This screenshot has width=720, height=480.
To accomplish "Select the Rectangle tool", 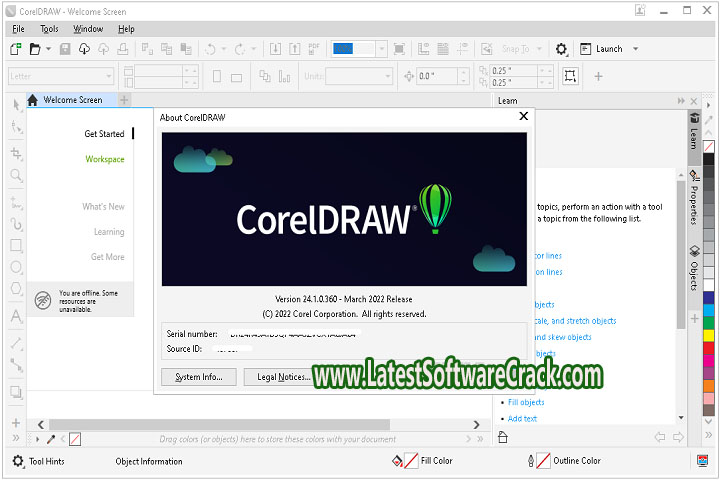I will point(17,246).
